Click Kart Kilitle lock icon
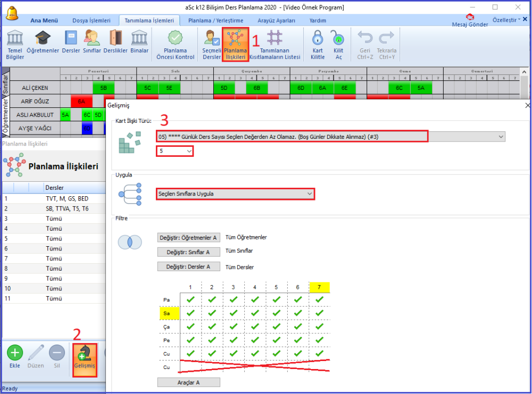 pyautogui.click(x=318, y=45)
